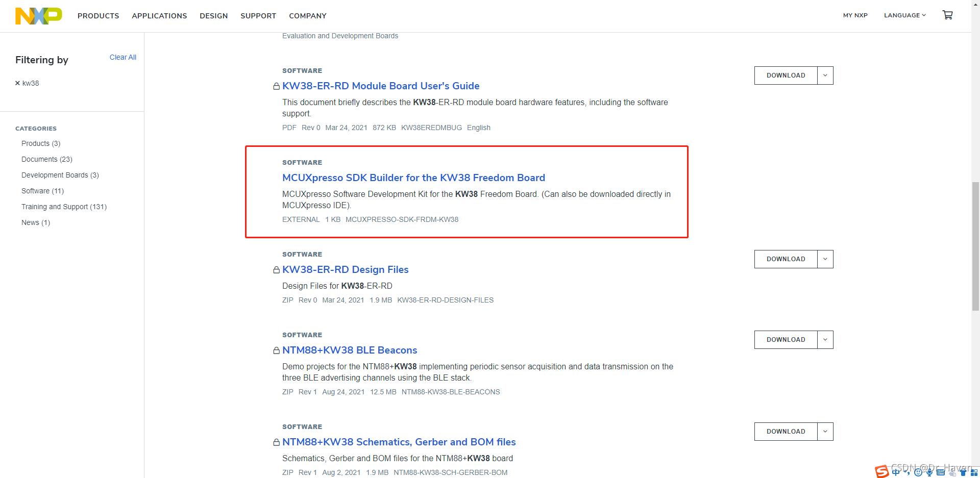This screenshot has width=980, height=478.
Task: Expand download options for NTM88+KW38 Schematics files
Action: [825, 432]
